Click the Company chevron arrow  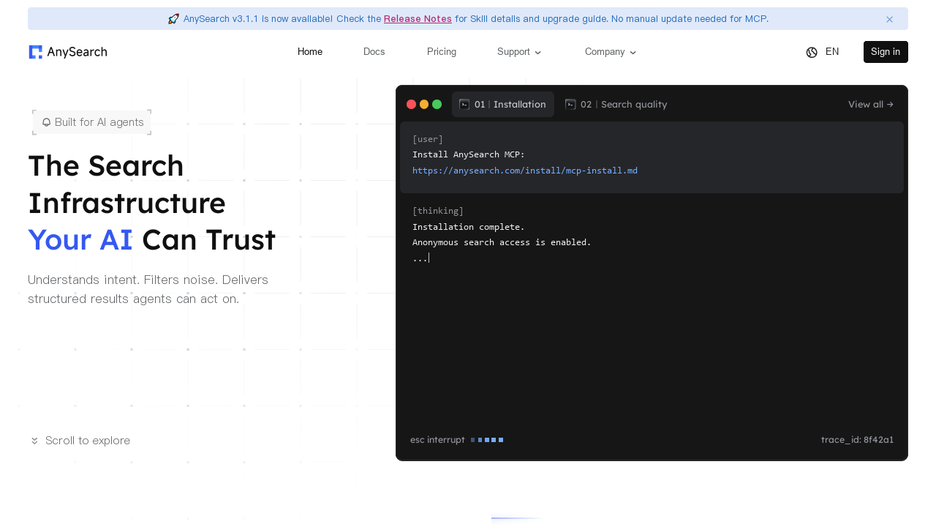pyautogui.click(x=633, y=53)
